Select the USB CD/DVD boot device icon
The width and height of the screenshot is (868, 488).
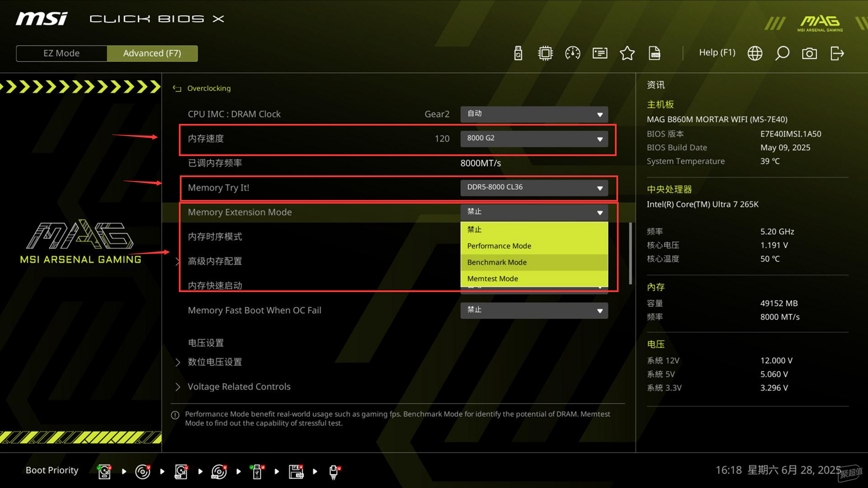pos(219,471)
